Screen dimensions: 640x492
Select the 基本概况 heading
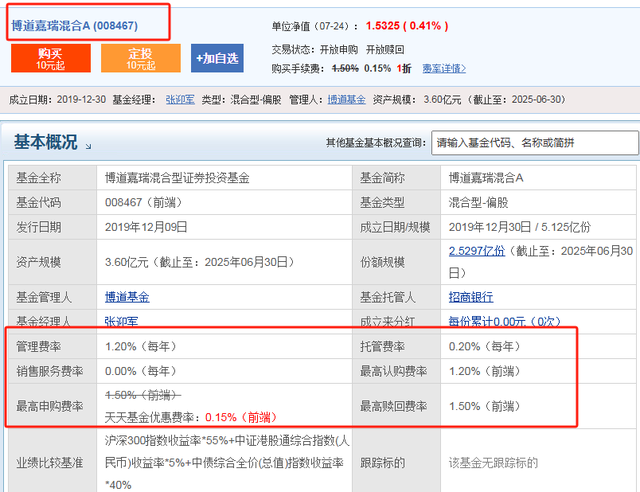[46, 142]
